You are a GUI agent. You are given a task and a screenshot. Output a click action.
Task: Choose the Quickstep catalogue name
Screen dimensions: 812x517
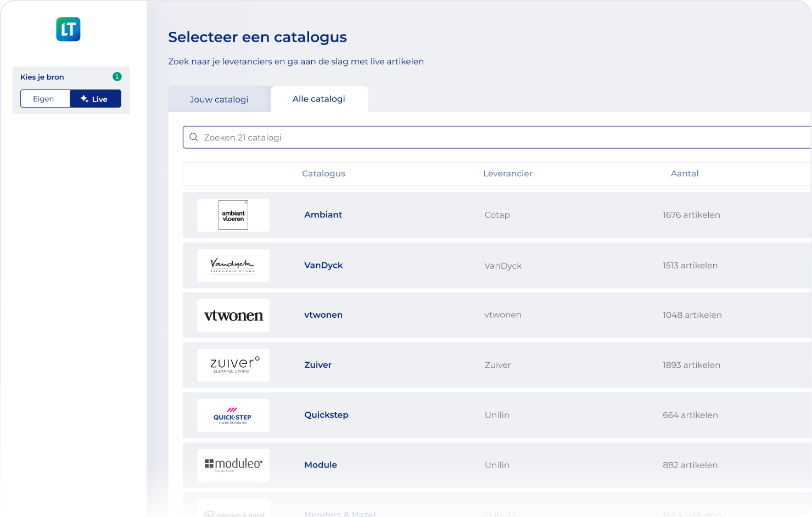point(326,415)
